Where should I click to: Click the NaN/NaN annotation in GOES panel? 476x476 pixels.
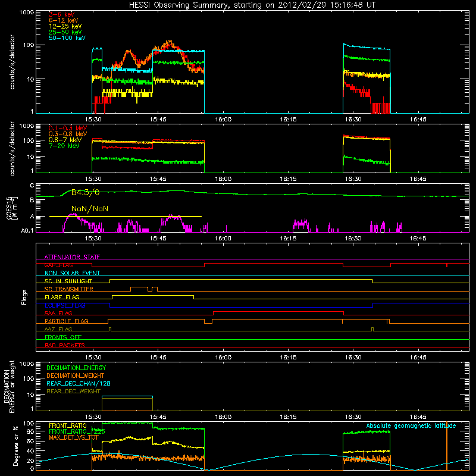[x=90, y=209]
